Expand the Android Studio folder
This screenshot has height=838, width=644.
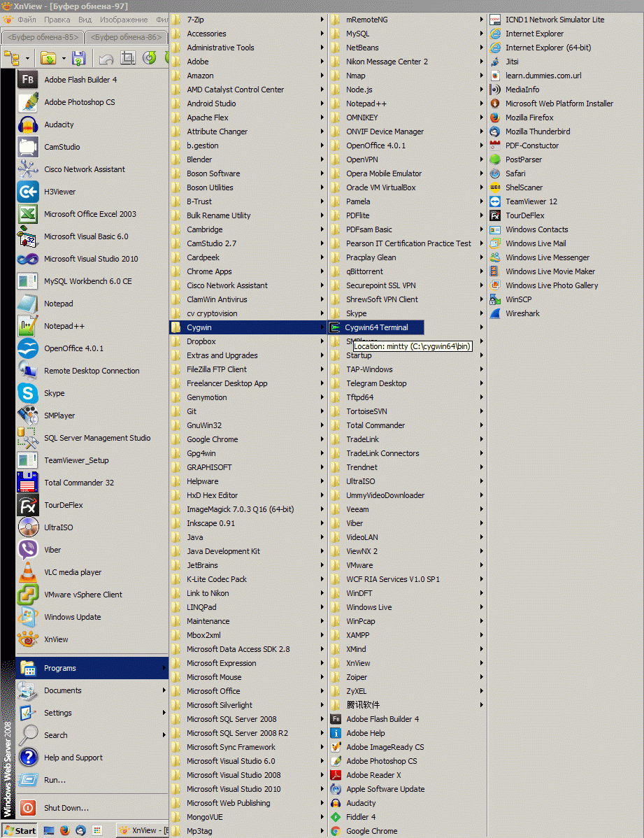pos(248,104)
